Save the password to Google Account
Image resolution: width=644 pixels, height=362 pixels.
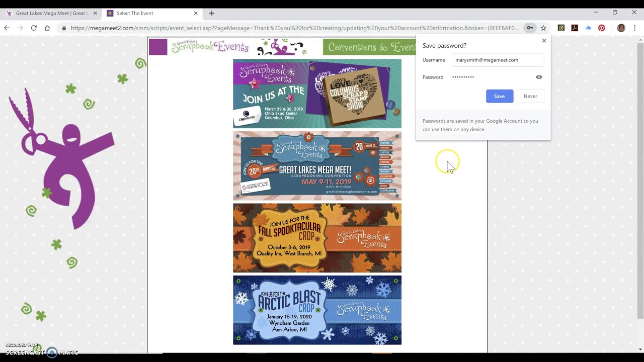(x=500, y=96)
